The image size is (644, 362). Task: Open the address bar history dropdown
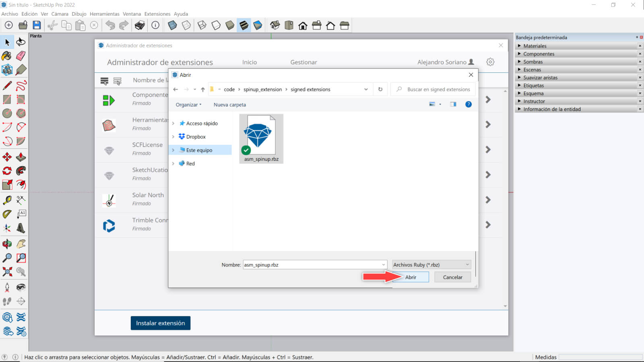(366, 89)
